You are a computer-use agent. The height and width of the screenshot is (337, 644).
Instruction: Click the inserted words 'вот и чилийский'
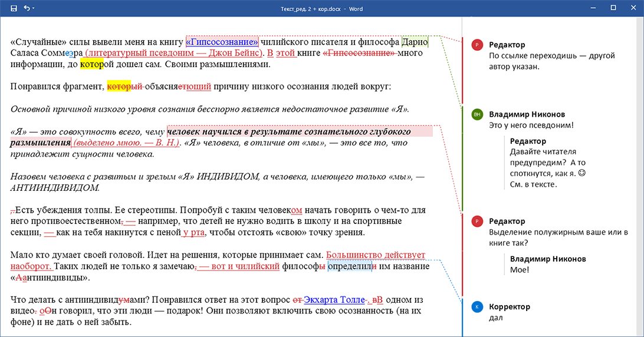click(245, 266)
